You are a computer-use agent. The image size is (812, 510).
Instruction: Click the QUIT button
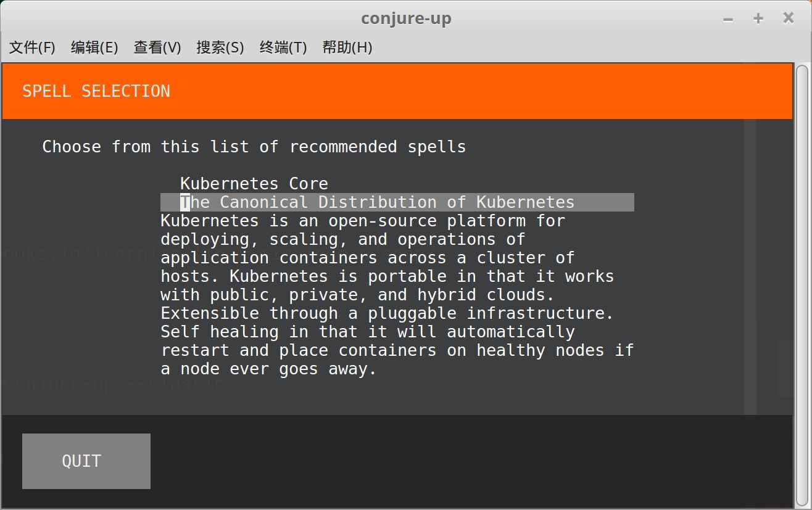(86, 461)
